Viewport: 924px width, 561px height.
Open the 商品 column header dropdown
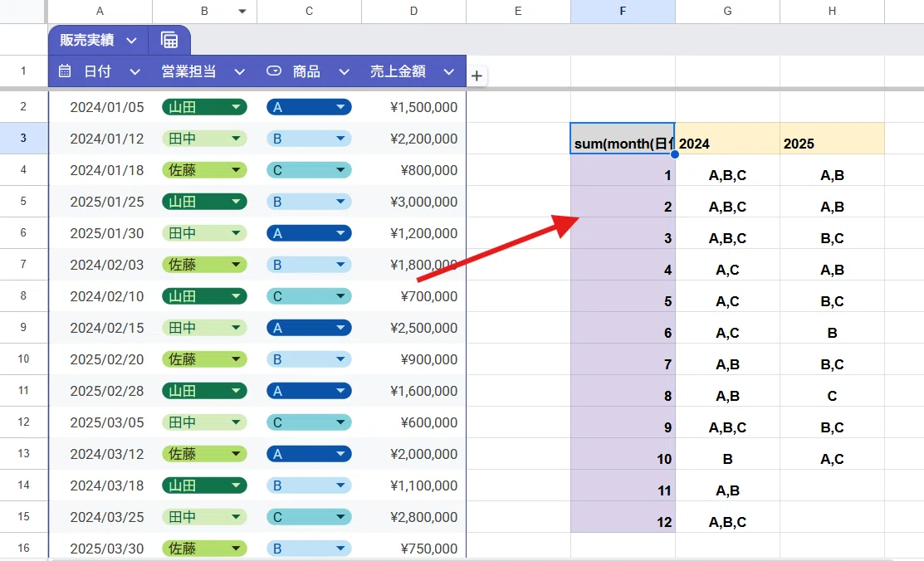345,72
